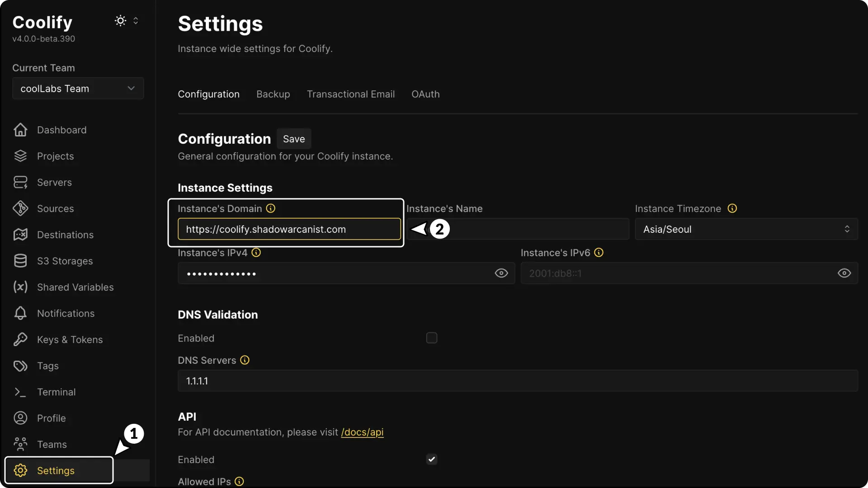Open the Dashboard home icon
Viewport: 868px width, 488px height.
tap(20, 130)
